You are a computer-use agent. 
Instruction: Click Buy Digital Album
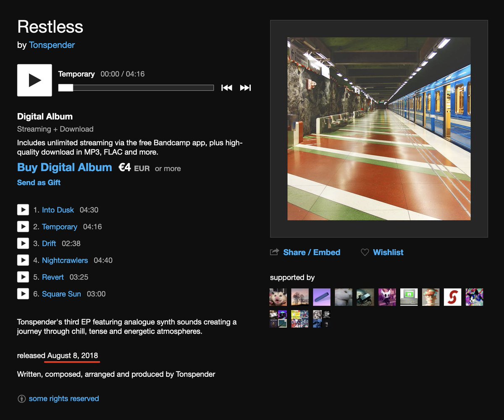[x=65, y=167]
